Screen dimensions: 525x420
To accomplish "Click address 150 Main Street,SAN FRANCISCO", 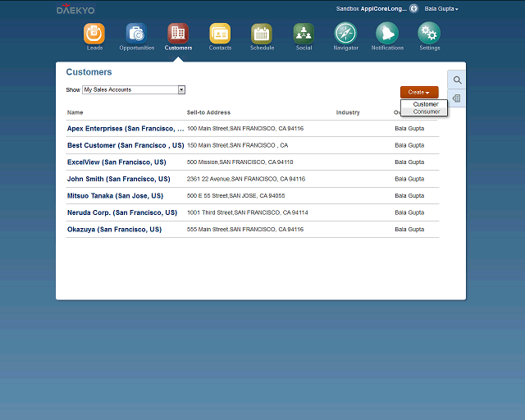I will pos(237,145).
